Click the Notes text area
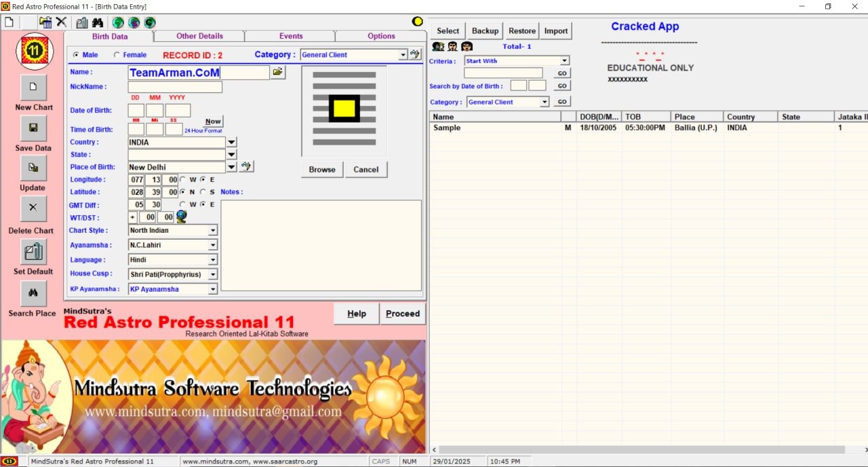Screen dimensions: 868x467 (x=321, y=245)
